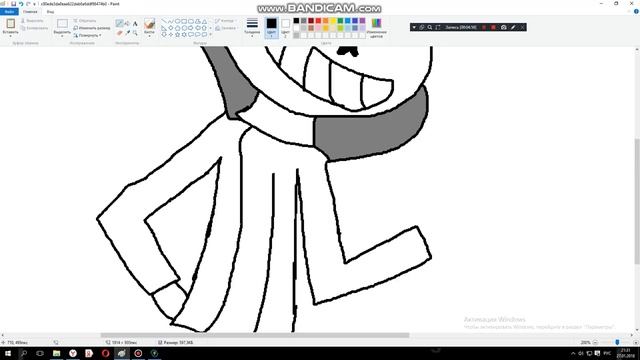This screenshot has width=640, height=360.
Task: Pick the purple color swatch
Action: tap(362, 21)
